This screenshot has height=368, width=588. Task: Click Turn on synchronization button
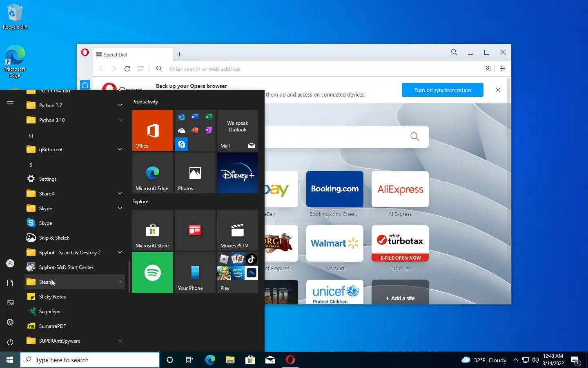[443, 90]
